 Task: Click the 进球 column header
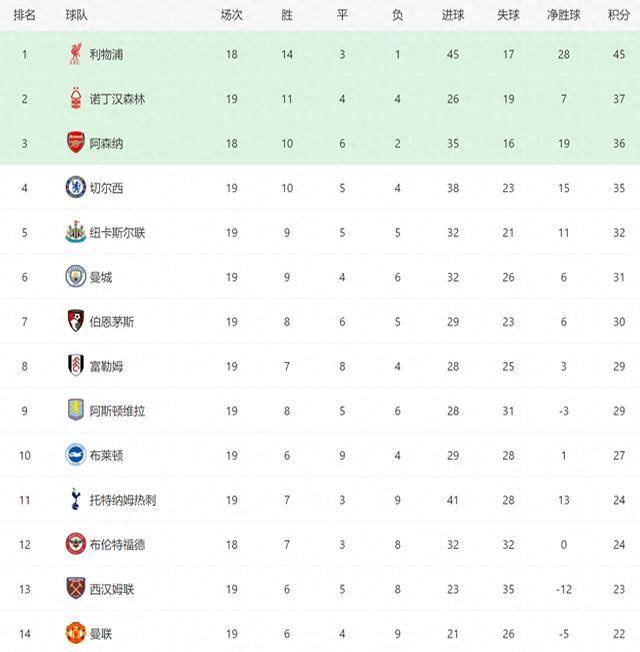pyautogui.click(x=452, y=15)
